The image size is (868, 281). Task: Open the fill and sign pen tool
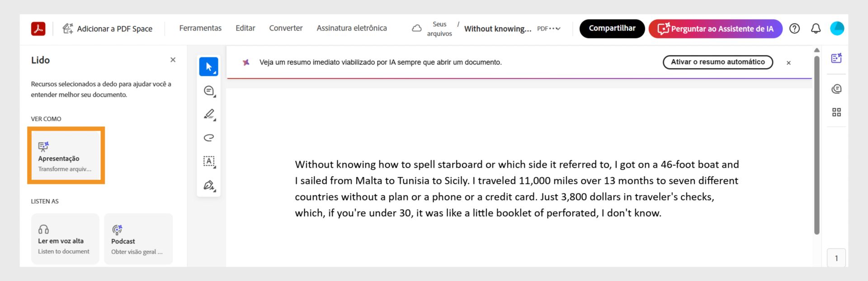[209, 185]
